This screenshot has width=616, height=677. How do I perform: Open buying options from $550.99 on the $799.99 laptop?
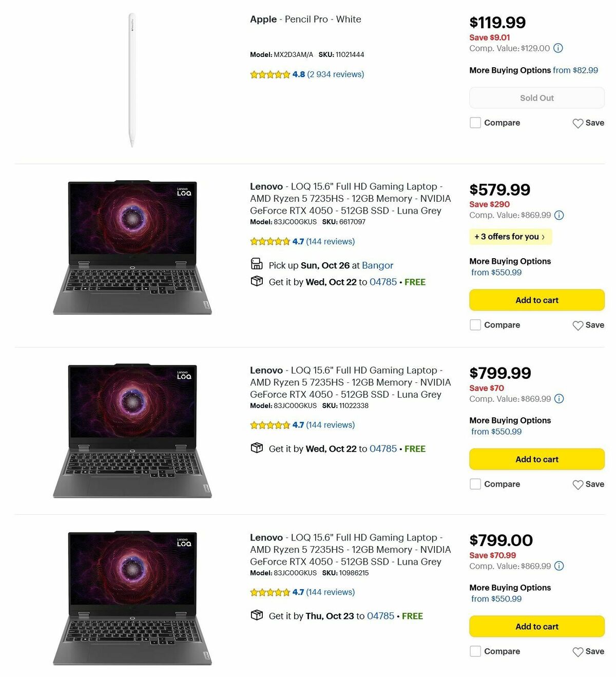pos(496,432)
